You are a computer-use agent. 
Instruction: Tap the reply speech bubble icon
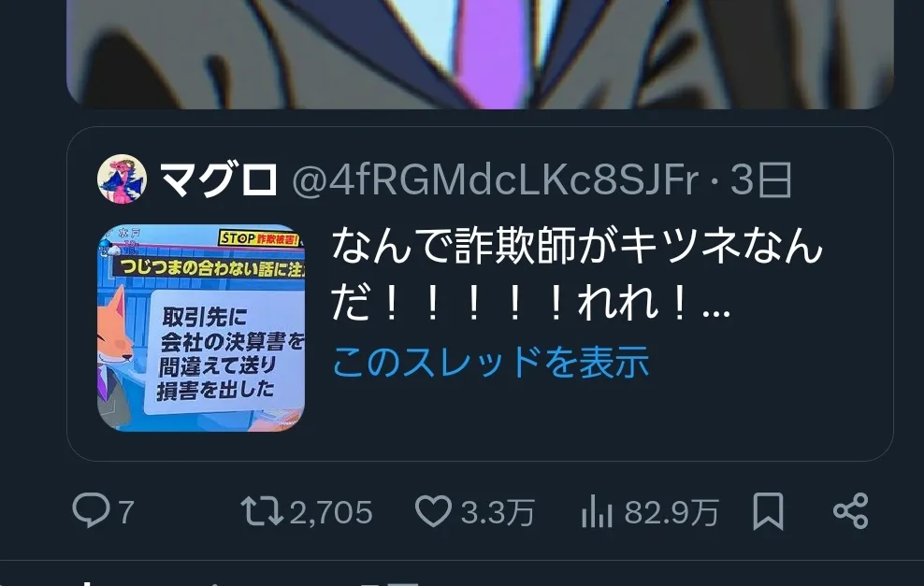pyautogui.click(x=91, y=510)
